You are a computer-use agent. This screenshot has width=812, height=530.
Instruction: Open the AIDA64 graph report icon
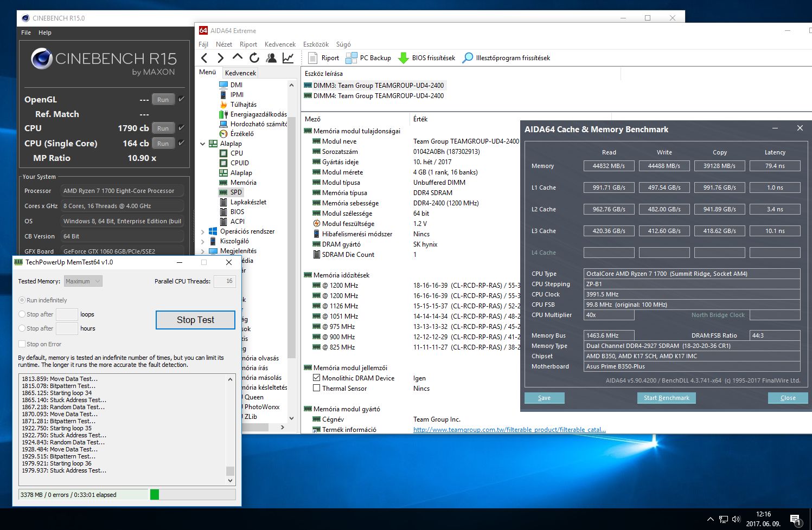(x=288, y=57)
